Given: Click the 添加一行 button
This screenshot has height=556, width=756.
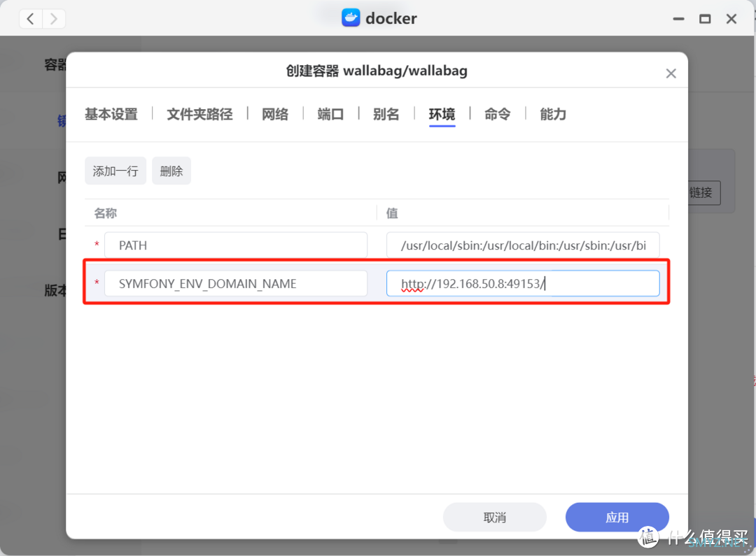Looking at the screenshot, I should [115, 171].
